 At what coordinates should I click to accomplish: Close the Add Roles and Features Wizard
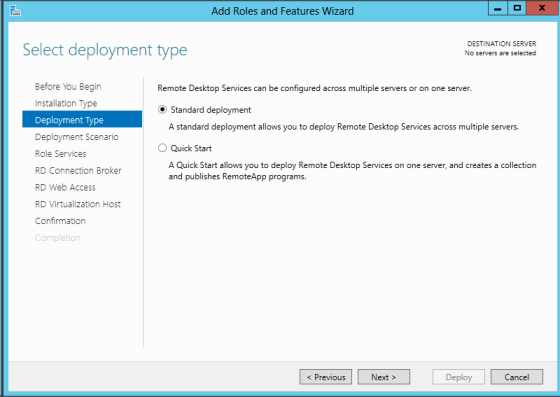point(542,8)
